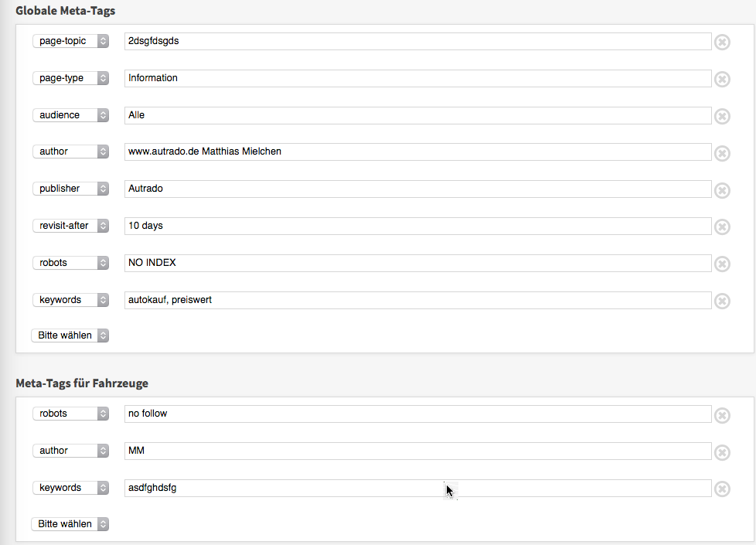Image resolution: width=756 pixels, height=545 pixels.
Task: Delete the global author meta tag
Action: click(x=721, y=153)
